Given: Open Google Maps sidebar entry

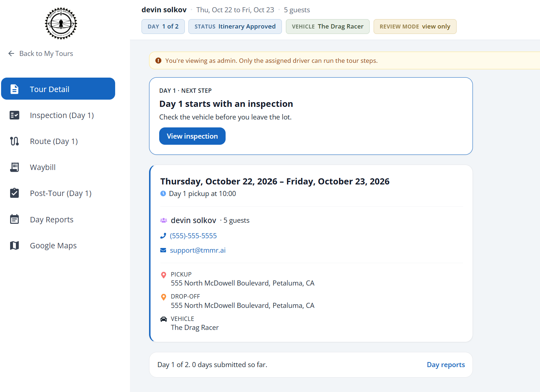Looking at the screenshot, I should pyautogui.click(x=58, y=245).
